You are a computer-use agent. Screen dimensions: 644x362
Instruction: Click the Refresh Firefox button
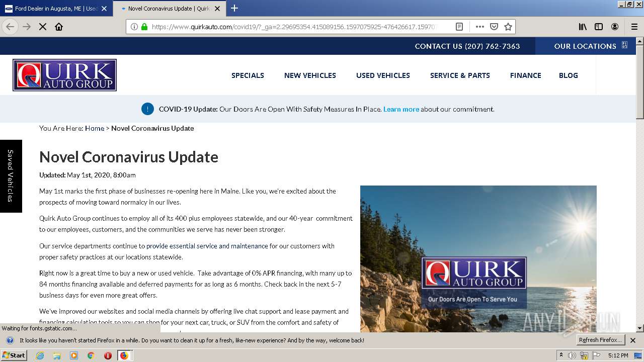click(x=600, y=340)
